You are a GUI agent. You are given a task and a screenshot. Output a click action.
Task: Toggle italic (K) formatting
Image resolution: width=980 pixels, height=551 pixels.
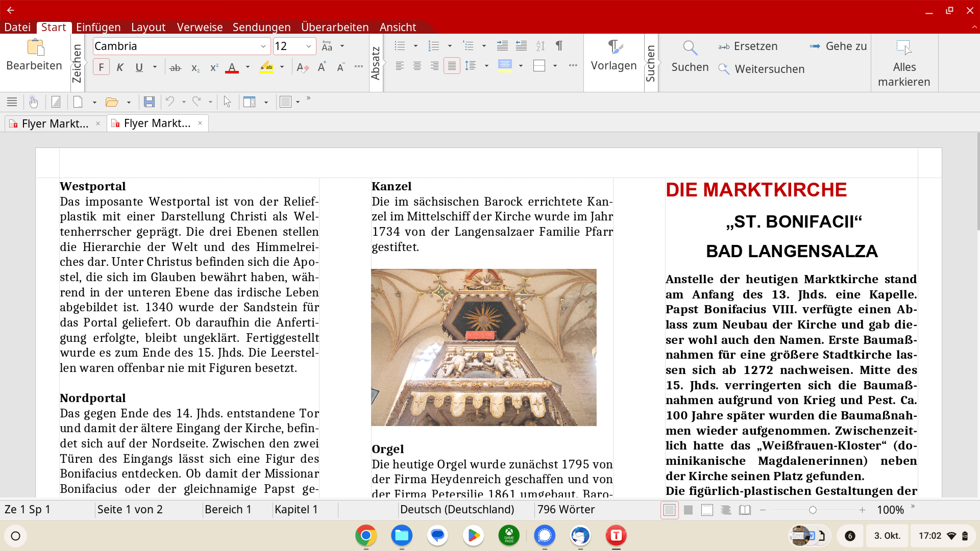[120, 67]
